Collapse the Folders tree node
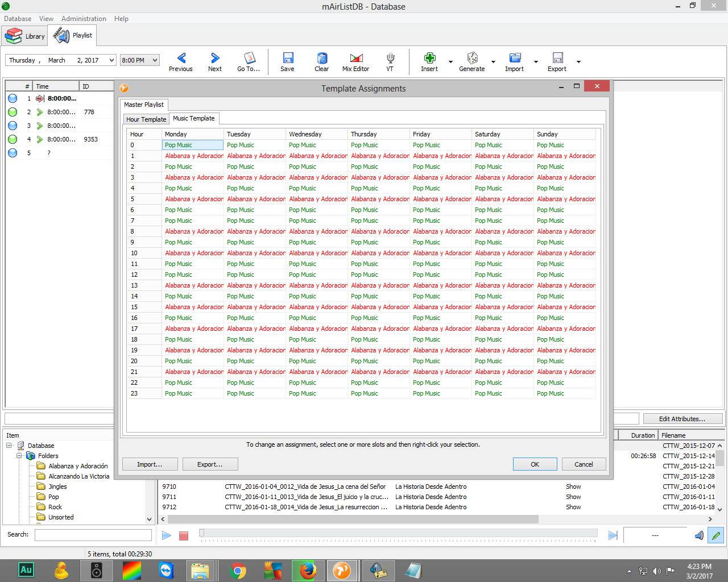The width and height of the screenshot is (728, 582). pyautogui.click(x=19, y=456)
